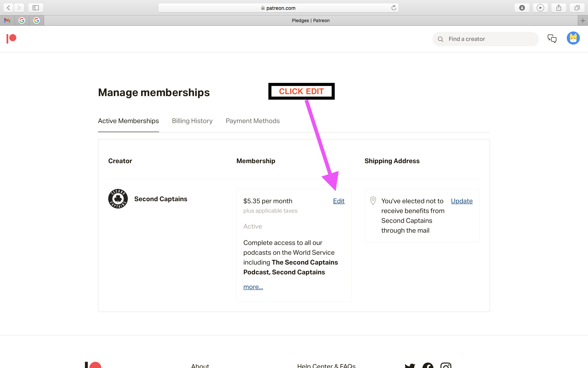588x368 pixels.
Task: Open Patreon Instagram footer icon
Action: pyautogui.click(x=446, y=366)
